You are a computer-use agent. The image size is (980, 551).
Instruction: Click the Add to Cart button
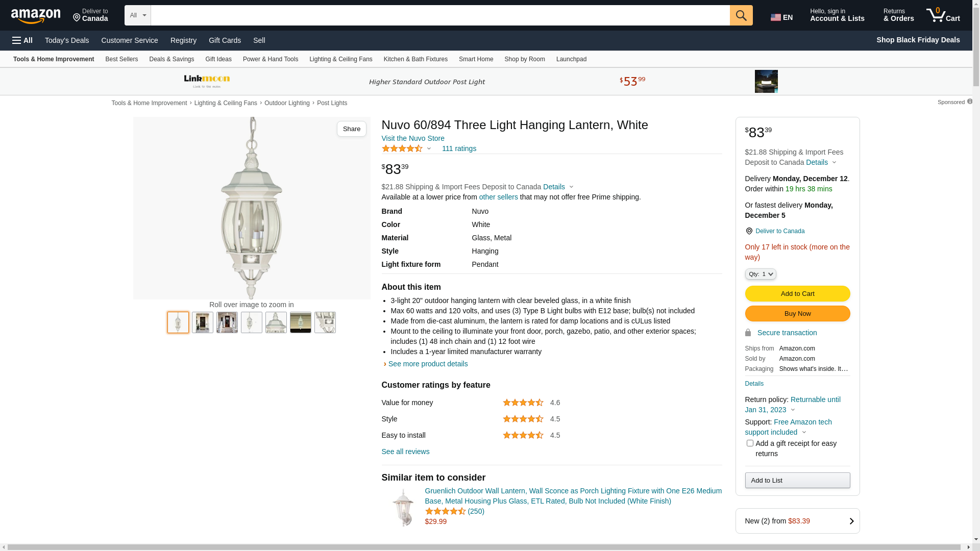point(797,293)
